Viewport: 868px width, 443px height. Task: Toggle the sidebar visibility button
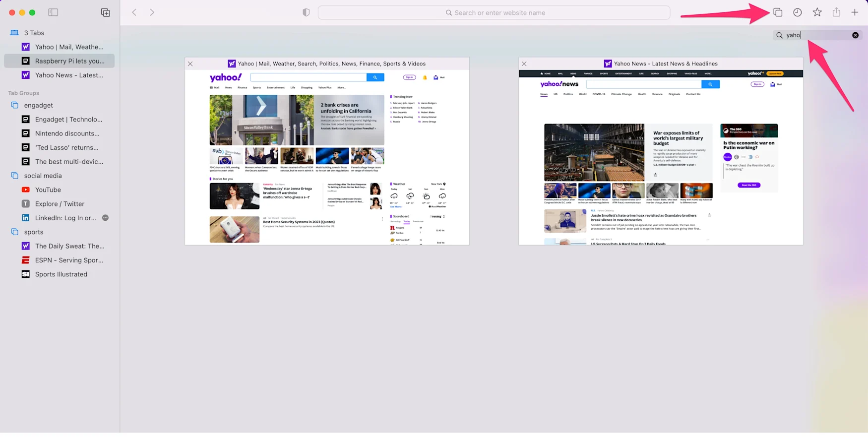[53, 12]
